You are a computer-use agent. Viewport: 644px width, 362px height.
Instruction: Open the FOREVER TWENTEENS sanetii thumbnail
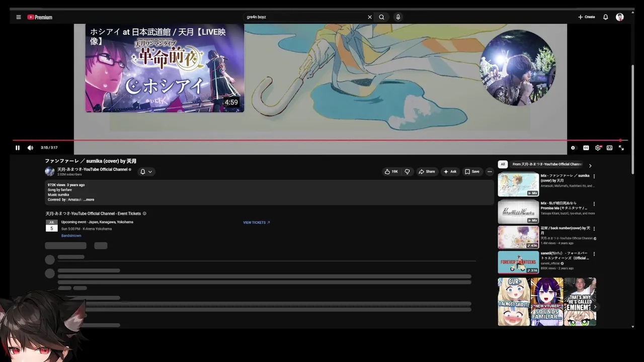pyautogui.click(x=518, y=262)
